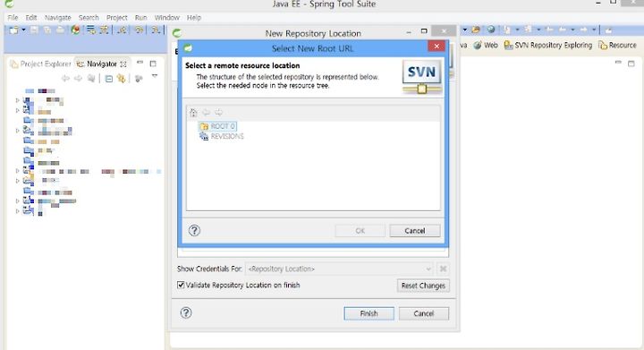Click help icon in Select New Root URL dialog
The height and width of the screenshot is (350, 644).
pos(194,230)
